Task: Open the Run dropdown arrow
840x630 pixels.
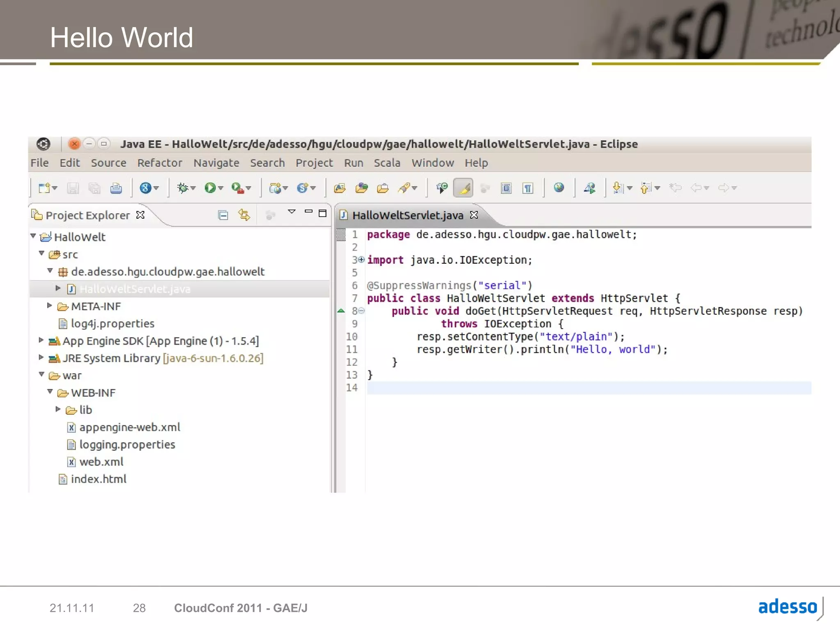Action: click(221, 188)
